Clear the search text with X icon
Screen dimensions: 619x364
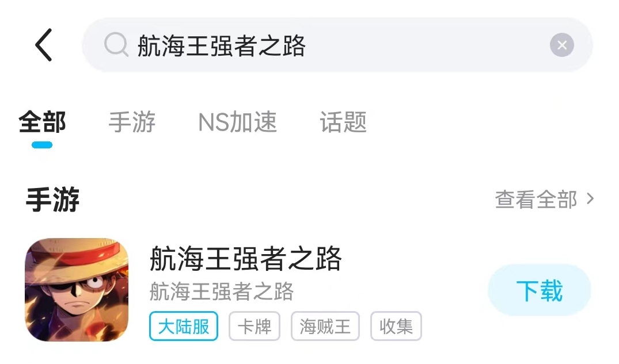pyautogui.click(x=561, y=45)
